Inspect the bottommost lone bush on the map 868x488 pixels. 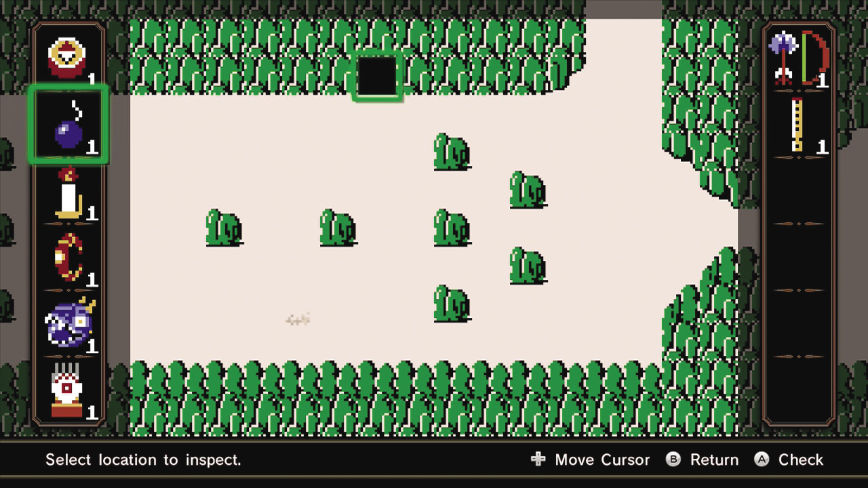(452, 304)
